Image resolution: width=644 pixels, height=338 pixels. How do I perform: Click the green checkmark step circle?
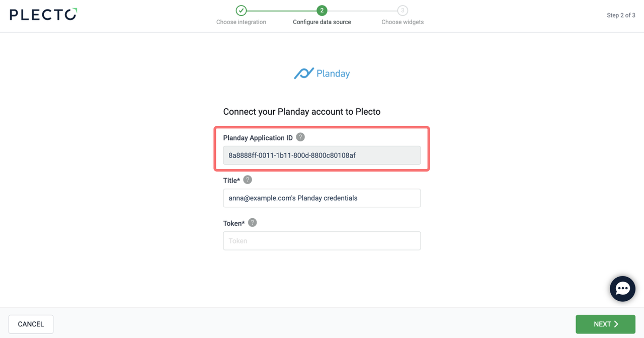pyautogui.click(x=241, y=11)
